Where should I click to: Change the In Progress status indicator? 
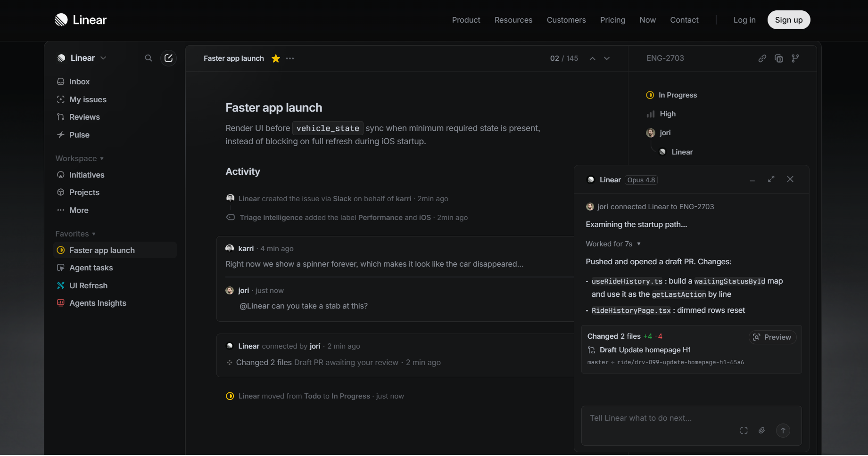click(x=671, y=95)
